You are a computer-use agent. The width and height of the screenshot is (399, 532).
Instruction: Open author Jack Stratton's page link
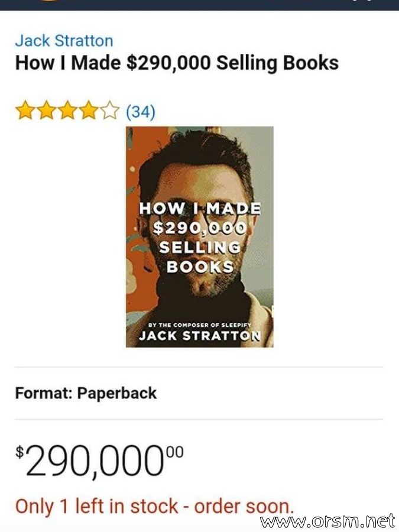tap(64, 41)
